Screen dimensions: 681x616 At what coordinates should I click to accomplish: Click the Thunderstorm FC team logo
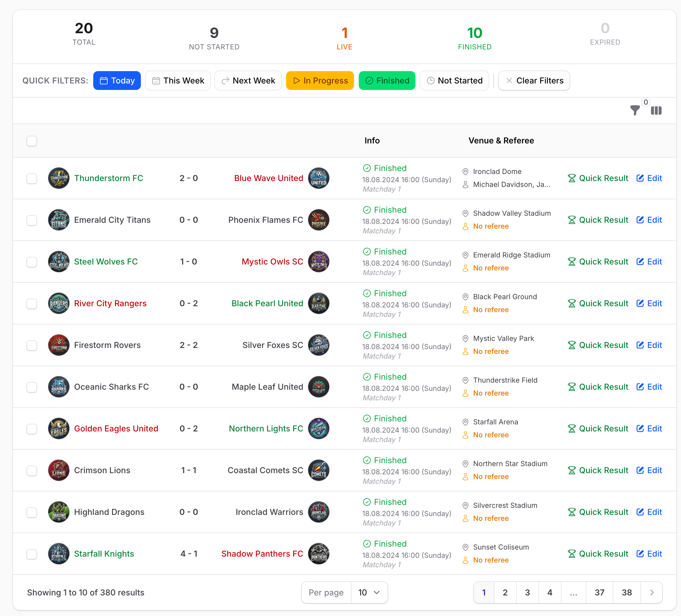pos(59,178)
